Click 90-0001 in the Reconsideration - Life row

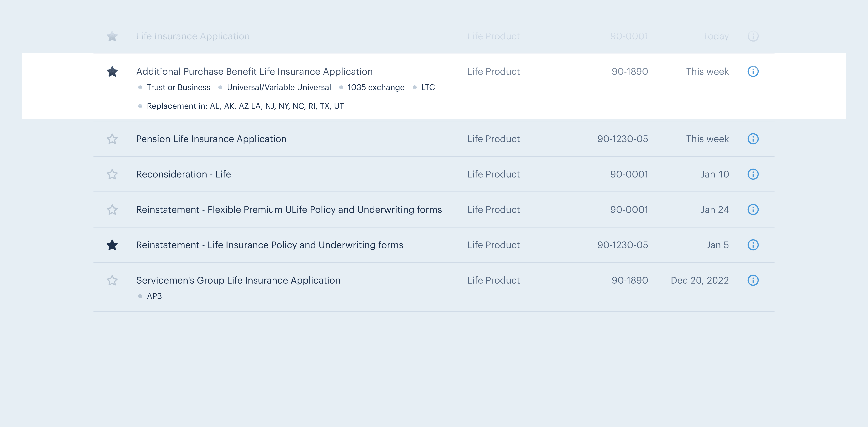pyautogui.click(x=629, y=174)
